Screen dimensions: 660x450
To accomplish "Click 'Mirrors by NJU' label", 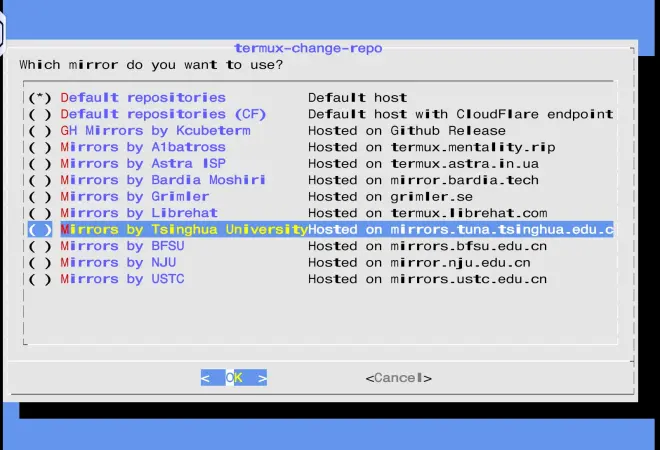I will point(118,262).
